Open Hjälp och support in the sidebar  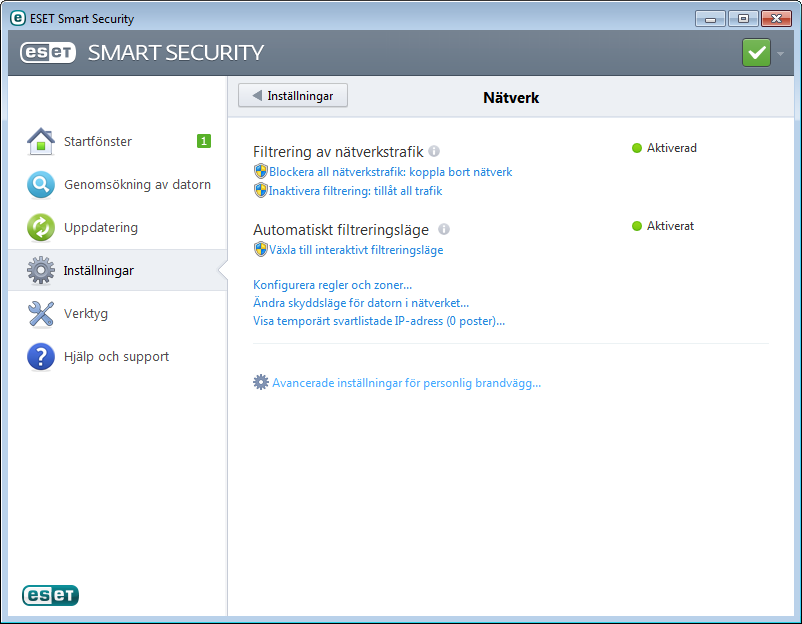click(118, 356)
